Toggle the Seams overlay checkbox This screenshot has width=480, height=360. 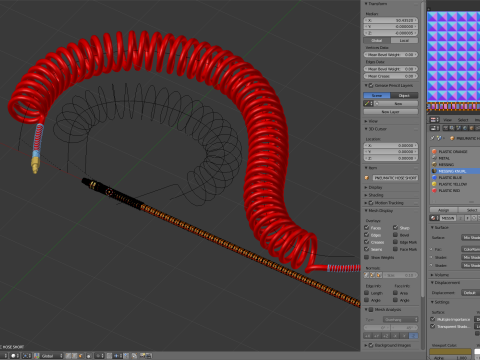click(367, 249)
